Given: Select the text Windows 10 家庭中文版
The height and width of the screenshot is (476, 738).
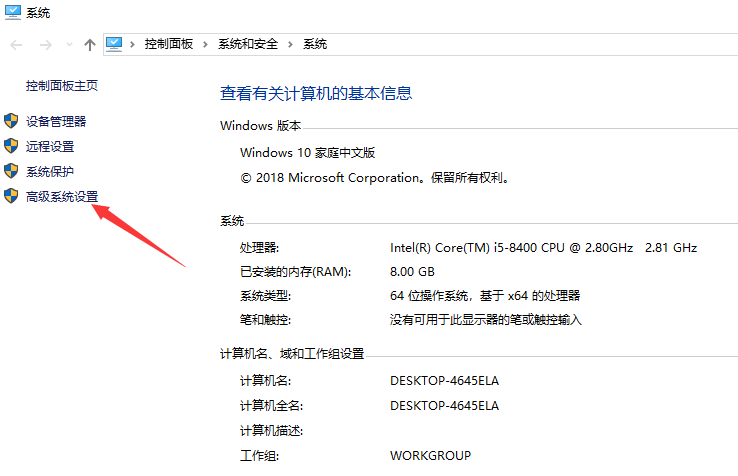Looking at the screenshot, I should tap(307, 153).
